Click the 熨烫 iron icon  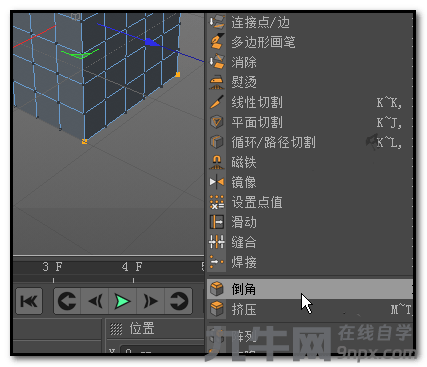point(217,82)
